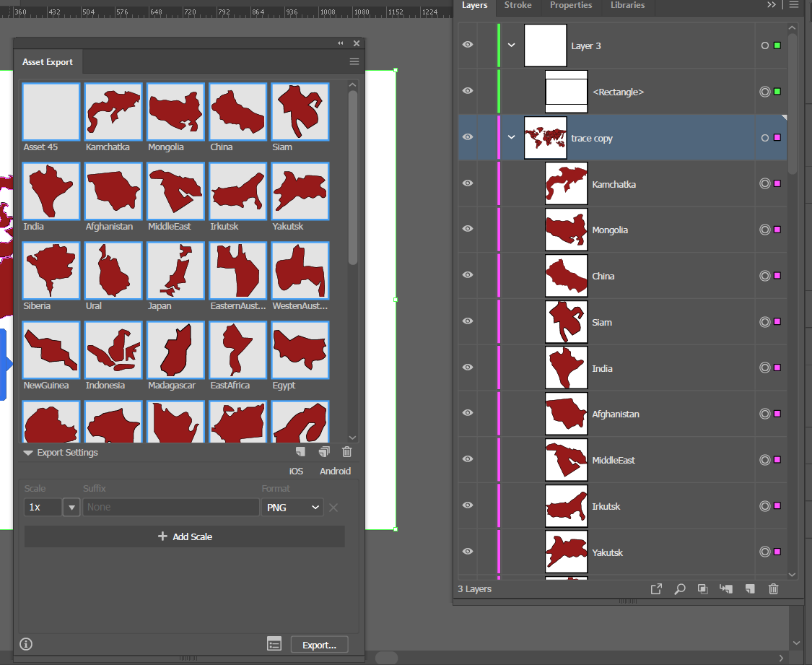Generate single asset from selection icon
The height and width of the screenshot is (665, 812).
(300, 452)
